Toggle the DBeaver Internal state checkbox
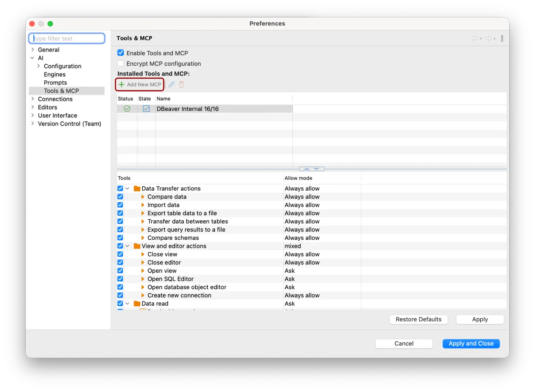This screenshot has height=392, width=535. pyautogui.click(x=146, y=109)
